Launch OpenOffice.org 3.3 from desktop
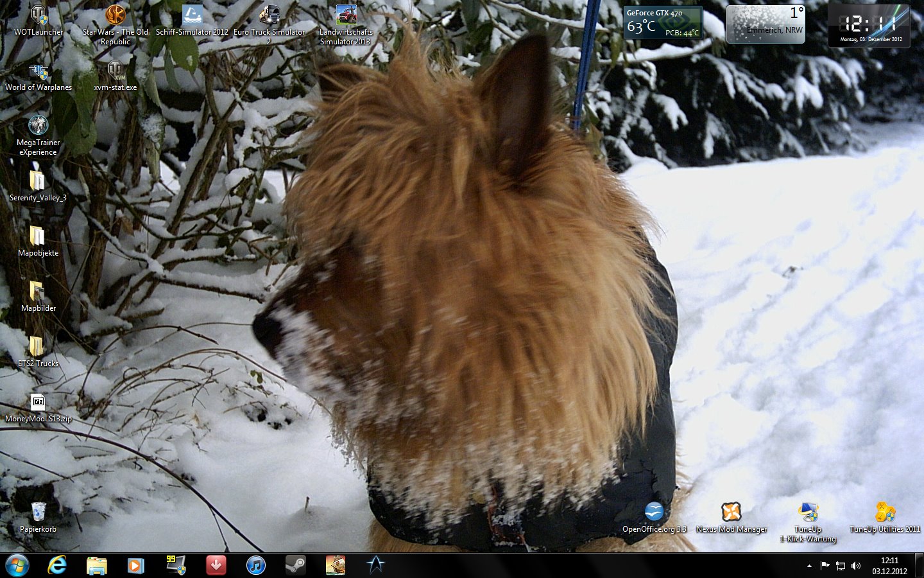 click(654, 512)
